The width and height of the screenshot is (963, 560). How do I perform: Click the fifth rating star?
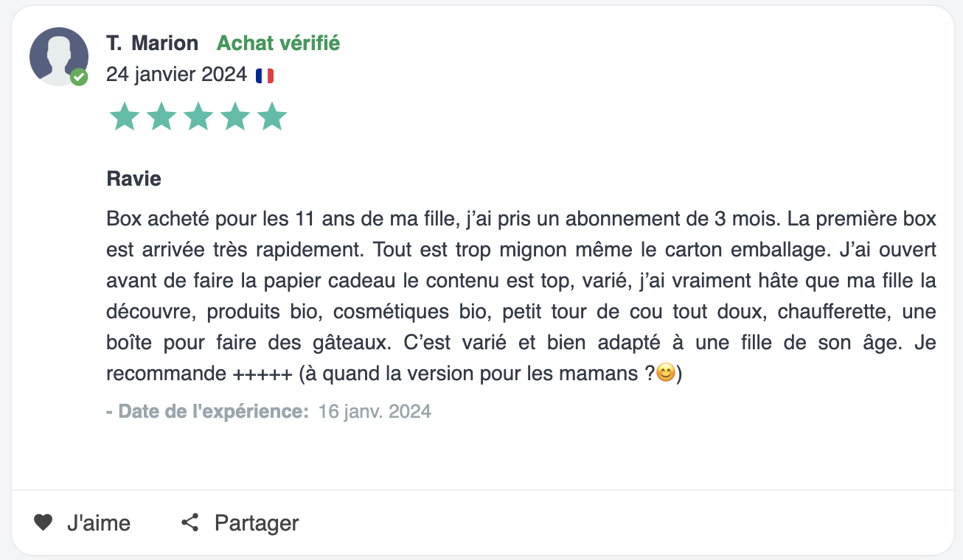272,117
